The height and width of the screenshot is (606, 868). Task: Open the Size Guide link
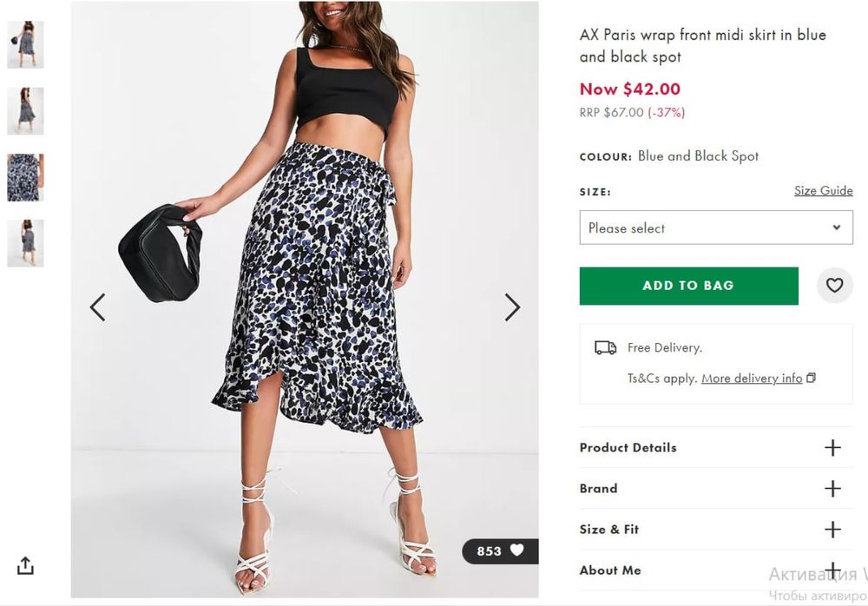[x=823, y=191]
